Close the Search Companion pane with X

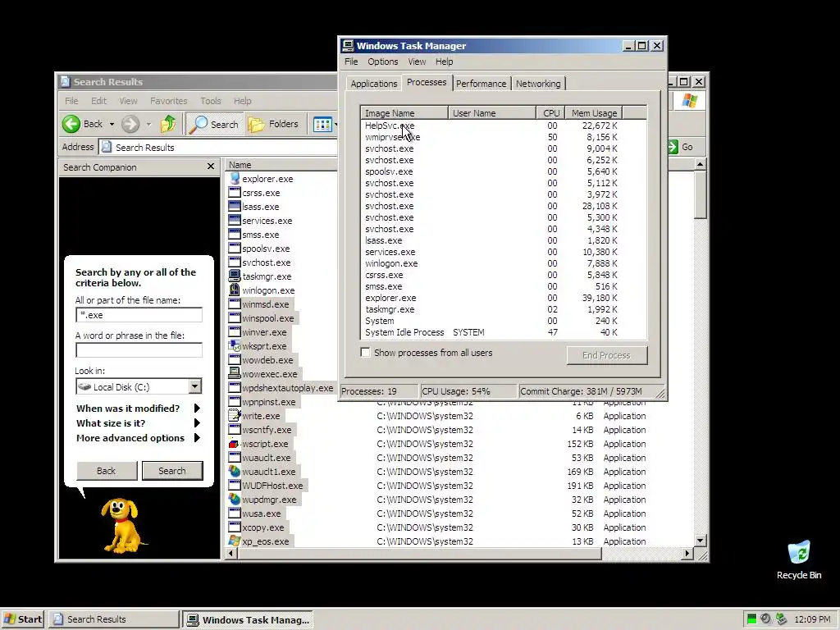click(x=211, y=167)
